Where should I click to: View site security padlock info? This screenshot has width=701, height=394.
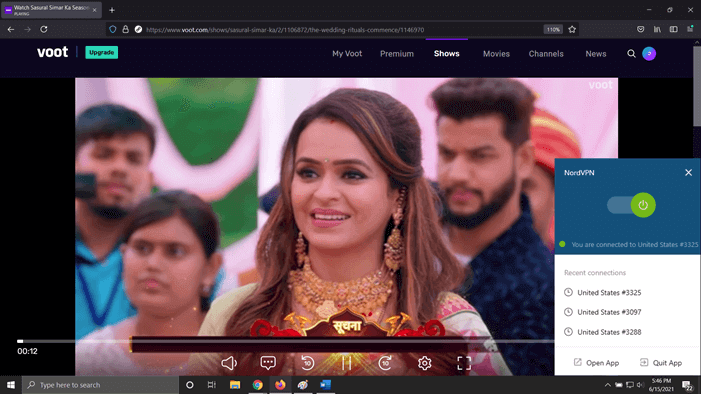(126, 30)
